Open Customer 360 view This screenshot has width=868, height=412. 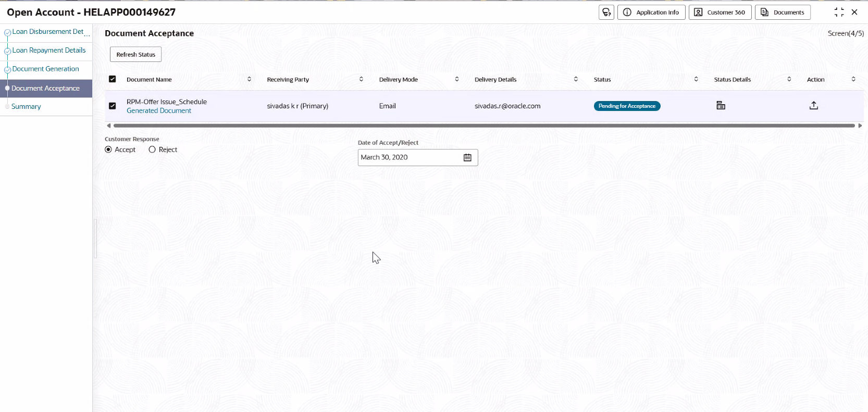pos(720,13)
